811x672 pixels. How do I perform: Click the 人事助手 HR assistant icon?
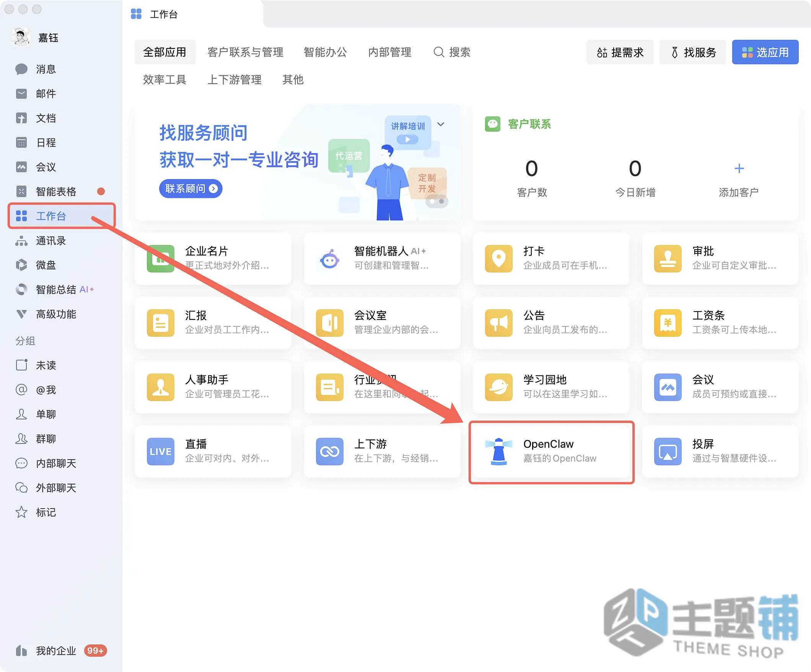(160, 387)
